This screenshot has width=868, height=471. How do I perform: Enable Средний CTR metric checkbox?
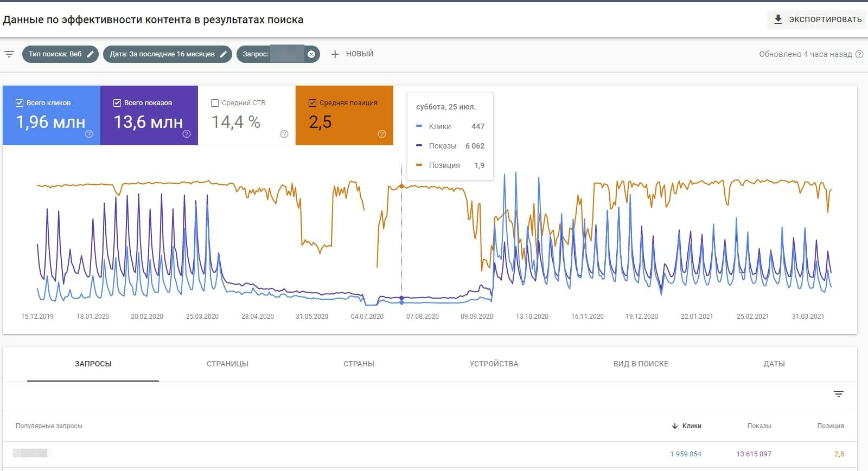[x=215, y=103]
